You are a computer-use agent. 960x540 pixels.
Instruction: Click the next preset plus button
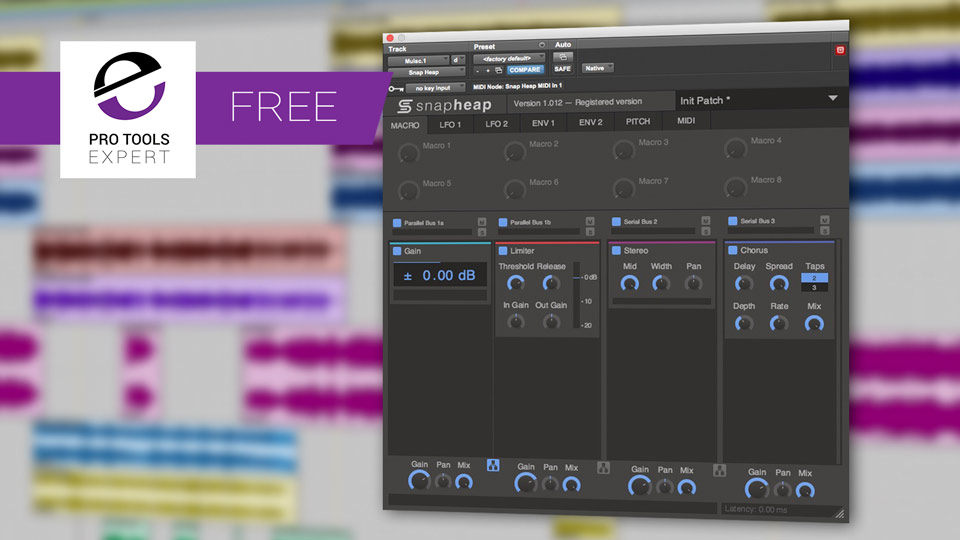click(x=487, y=71)
